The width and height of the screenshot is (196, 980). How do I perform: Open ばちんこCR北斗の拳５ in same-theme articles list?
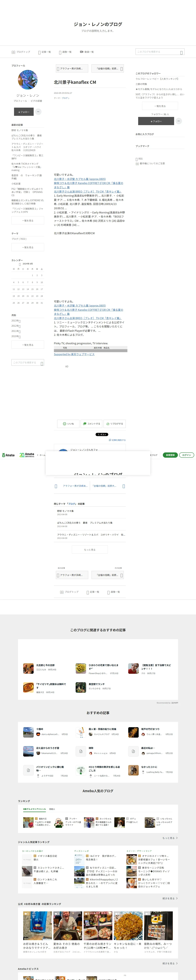pyautogui.click(x=85, y=523)
